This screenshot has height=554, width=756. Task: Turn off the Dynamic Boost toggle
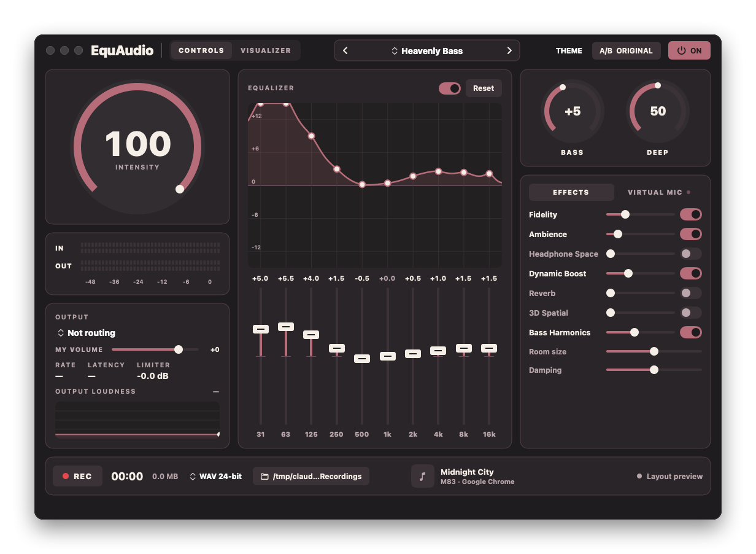click(x=690, y=273)
